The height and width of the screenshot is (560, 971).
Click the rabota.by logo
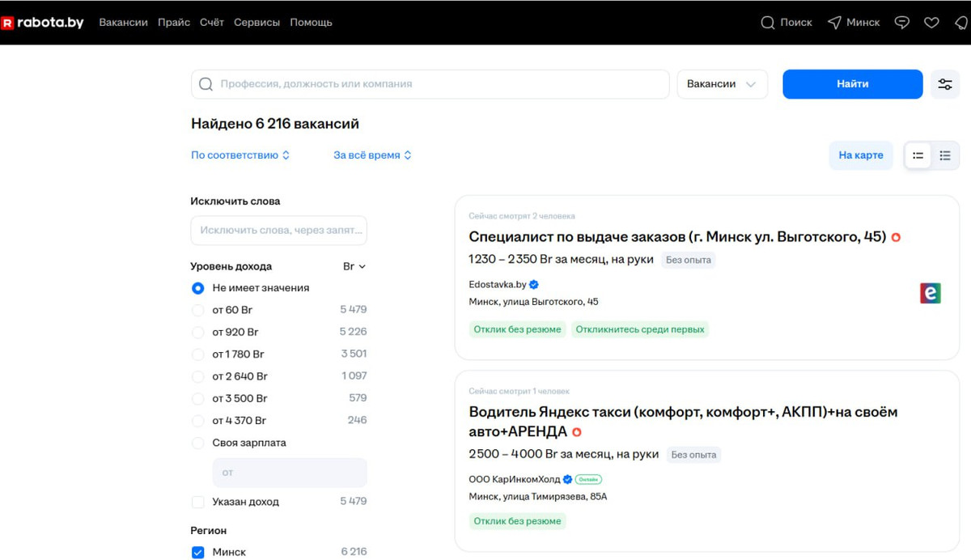pos(43,23)
